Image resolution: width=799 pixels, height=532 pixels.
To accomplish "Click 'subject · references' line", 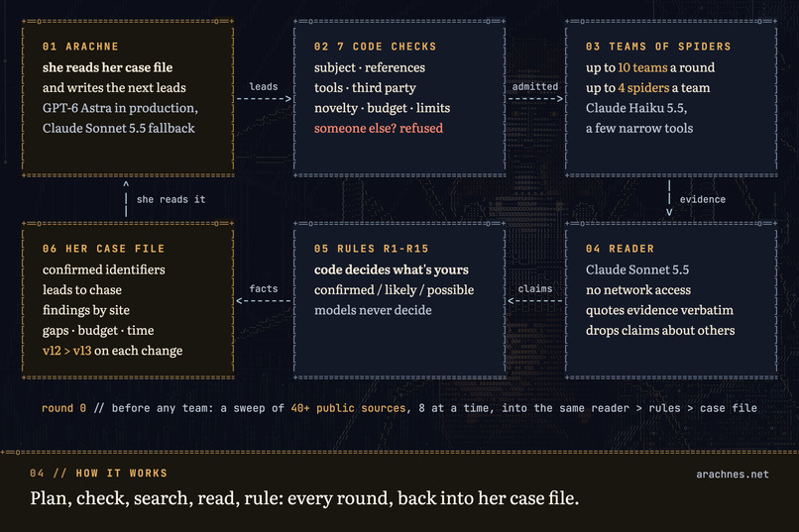I will pyautogui.click(x=370, y=67).
